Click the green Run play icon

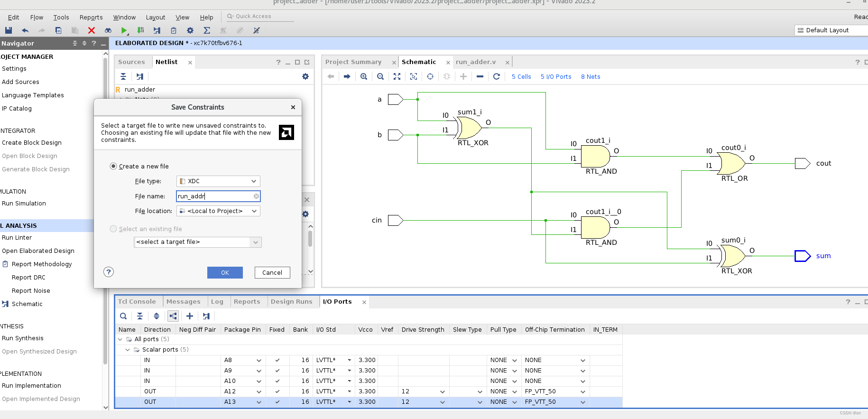(x=124, y=30)
